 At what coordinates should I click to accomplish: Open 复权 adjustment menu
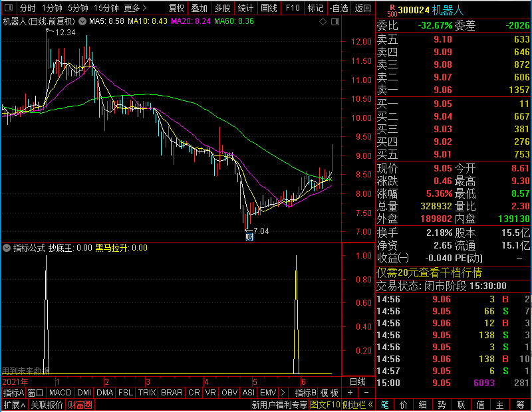(x=176, y=8)
